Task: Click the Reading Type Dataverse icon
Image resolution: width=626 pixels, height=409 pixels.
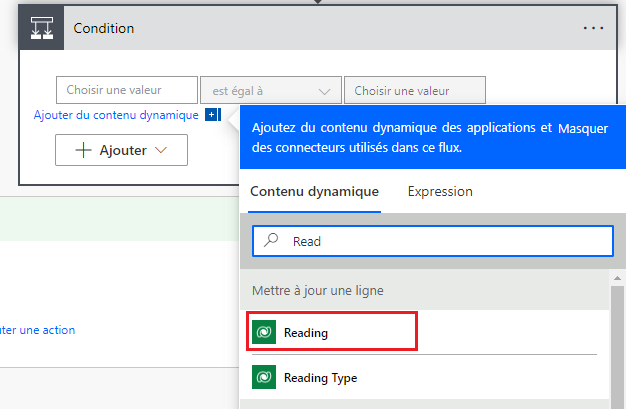Action: point(264,377)
